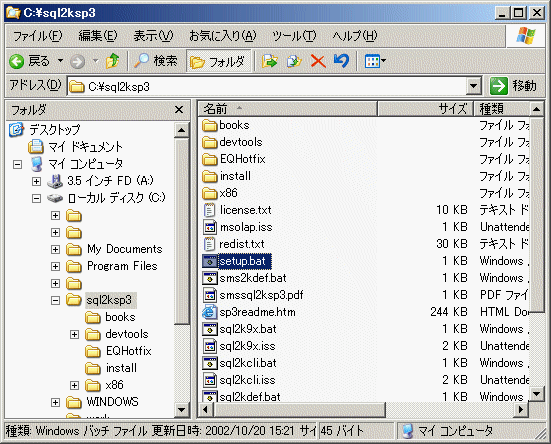
Task: Open the Search (検索) tool
Action: [156, 61]
